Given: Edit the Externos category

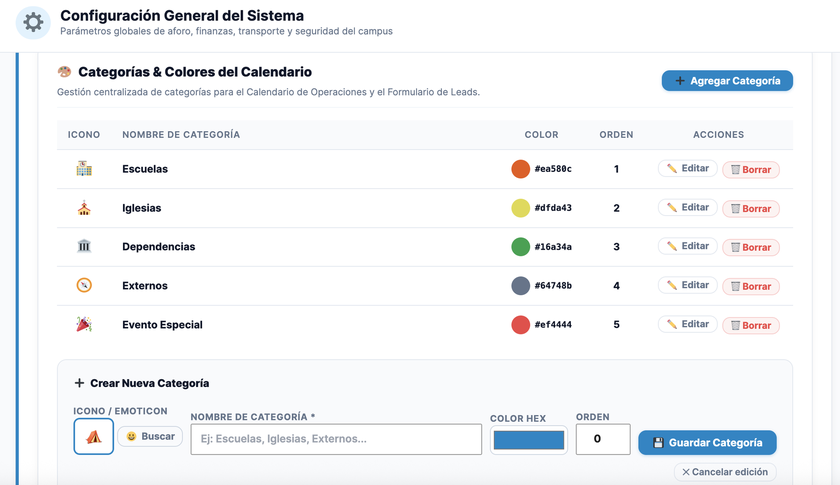Looking at the screenshot, I should click(687, 285).
